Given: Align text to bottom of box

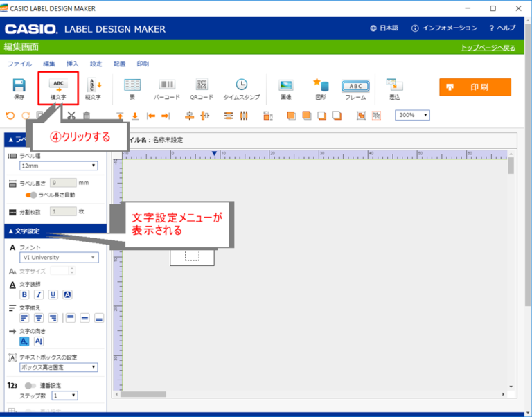Looking at the screenshot, I should click(x=99, y=318).
